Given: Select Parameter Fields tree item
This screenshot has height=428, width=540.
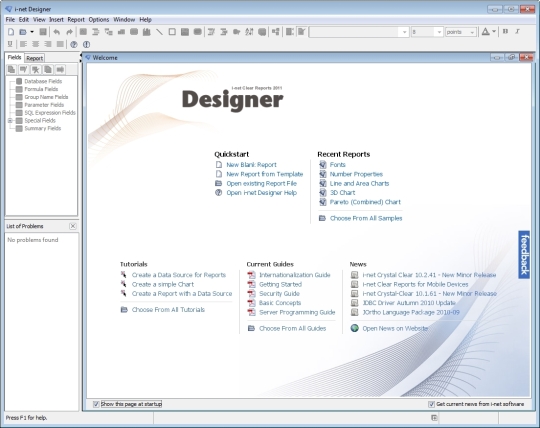Looking at the screenshot, I should tap(44, 105).
